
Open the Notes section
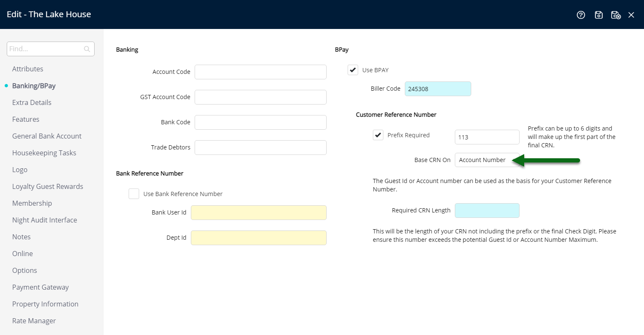tap(21, 237)
